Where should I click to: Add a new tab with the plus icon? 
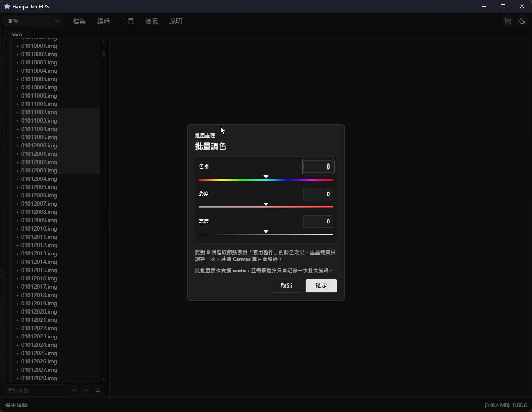34,34
